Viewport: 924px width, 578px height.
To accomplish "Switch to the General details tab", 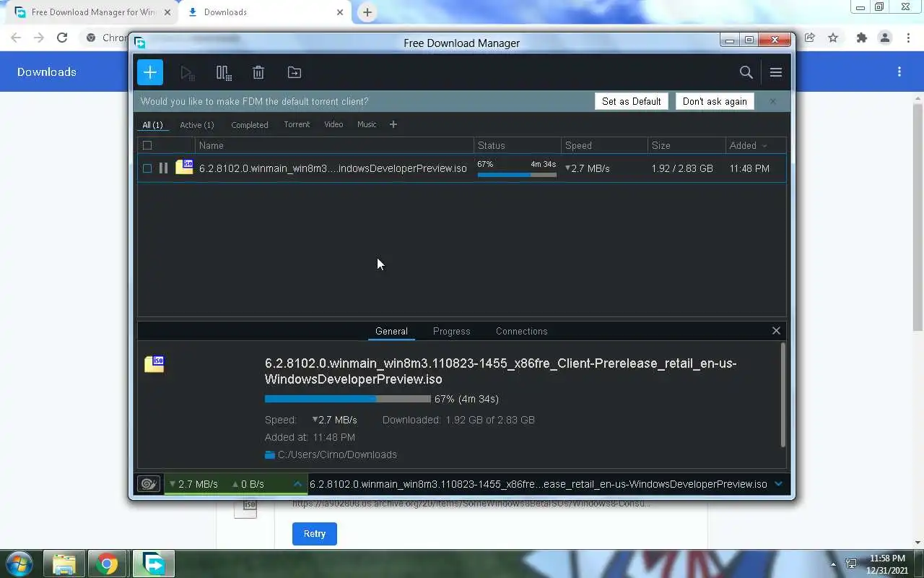I will (391, 331).
